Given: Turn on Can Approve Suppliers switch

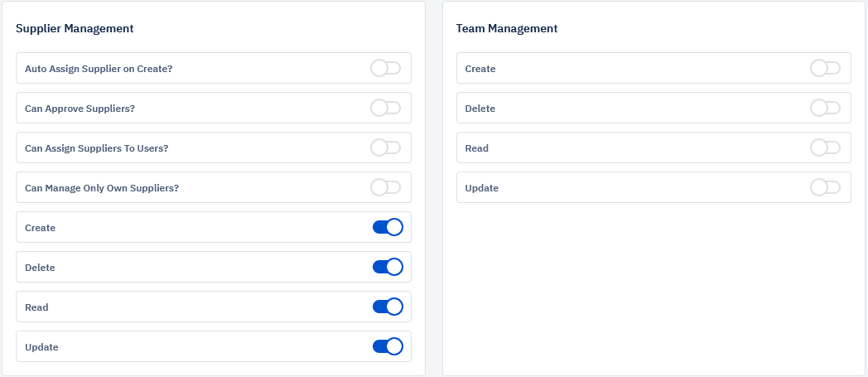Looking at the screenshot, I should (386, 108).
